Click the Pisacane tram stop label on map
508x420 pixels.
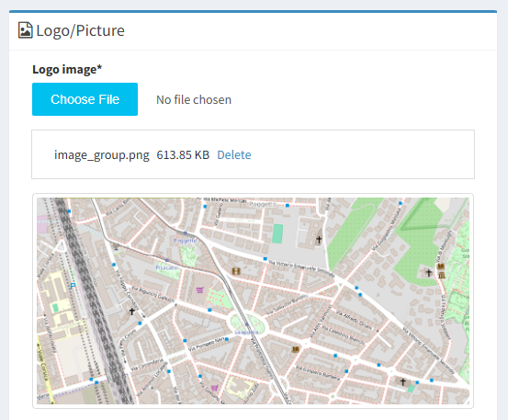click(166, 267)
